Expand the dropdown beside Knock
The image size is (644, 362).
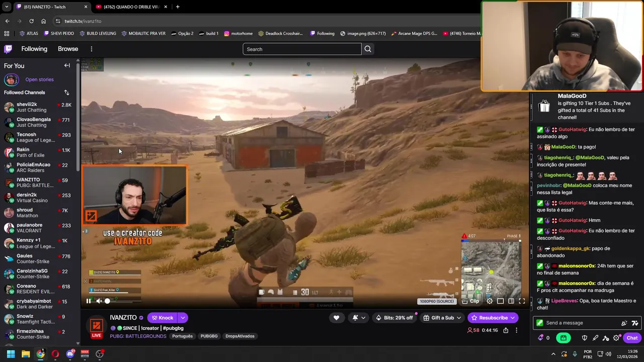click(183, 318)
